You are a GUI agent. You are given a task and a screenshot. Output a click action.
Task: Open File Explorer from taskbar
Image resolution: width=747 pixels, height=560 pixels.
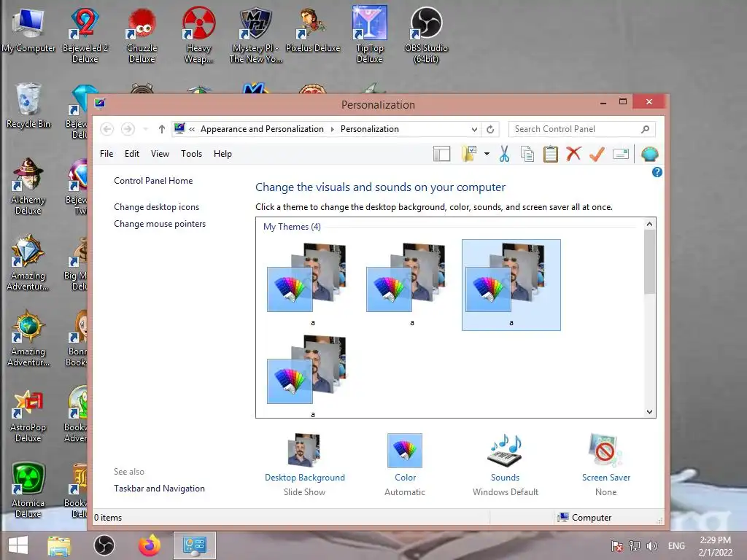pyautogui.click(x=59, y=545)
